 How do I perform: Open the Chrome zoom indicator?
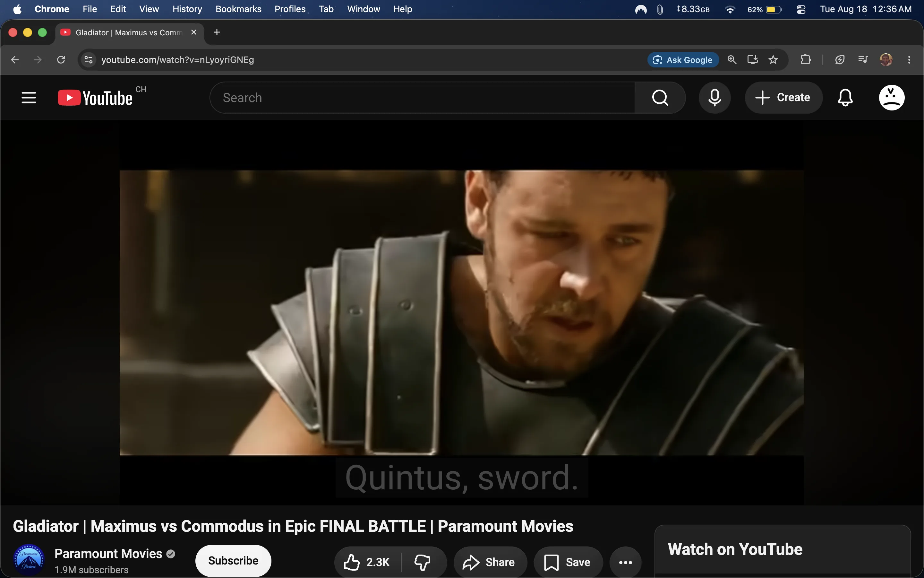pos(732,60)
